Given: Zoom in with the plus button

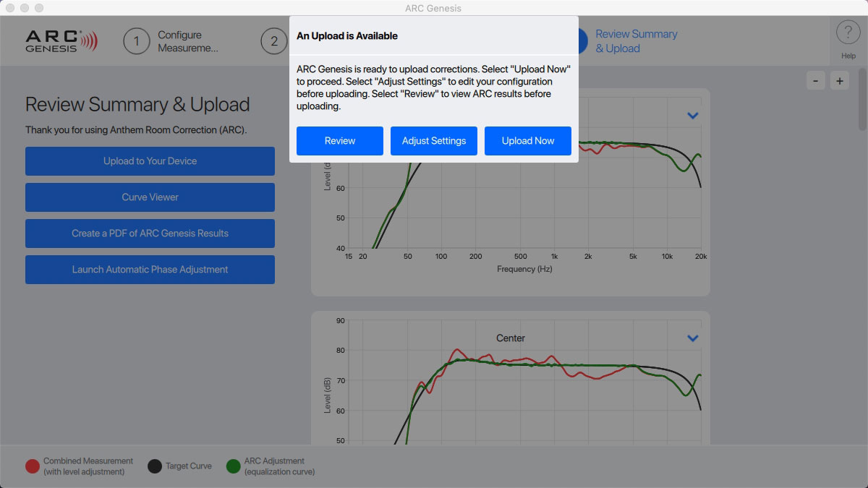Looking at the screenshot, I should point(839,81).
